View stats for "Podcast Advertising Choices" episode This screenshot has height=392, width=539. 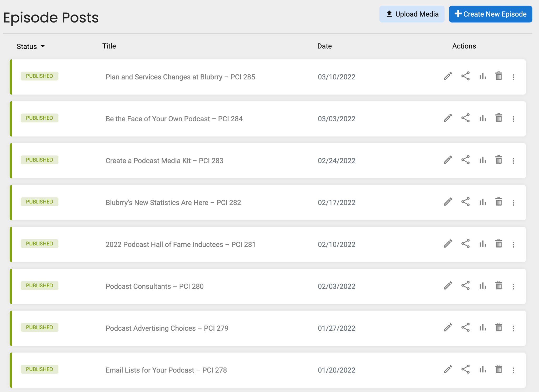482,328
